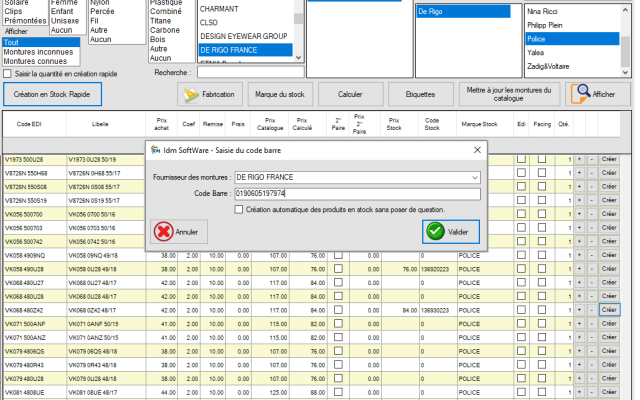Click the Etiquettes button
This screenshot has height=400, width=640.
(421, 94)
